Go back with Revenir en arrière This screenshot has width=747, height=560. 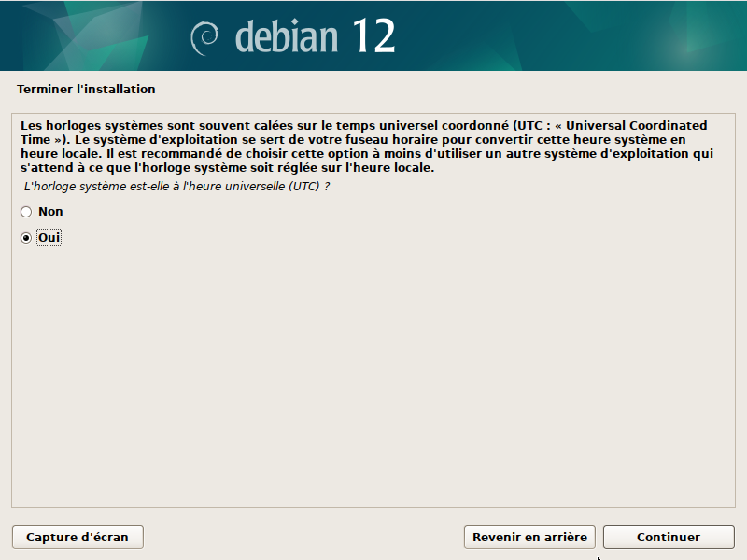pos(529,538)
